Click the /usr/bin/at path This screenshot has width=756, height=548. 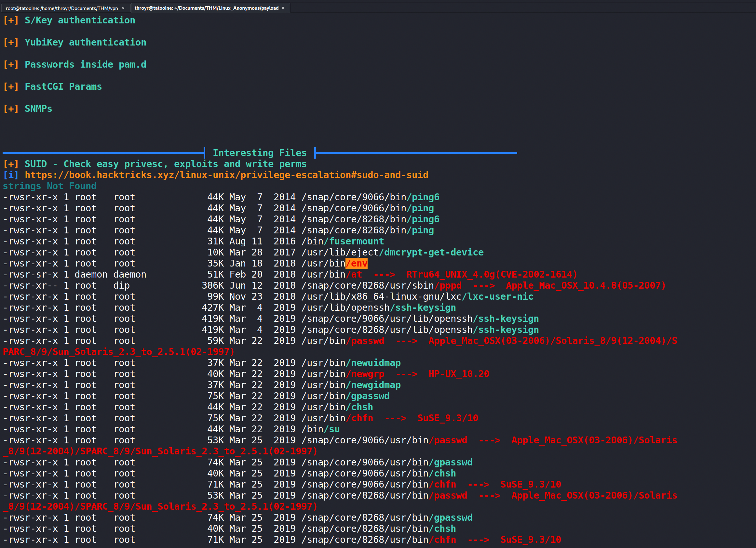coord(332,275)
